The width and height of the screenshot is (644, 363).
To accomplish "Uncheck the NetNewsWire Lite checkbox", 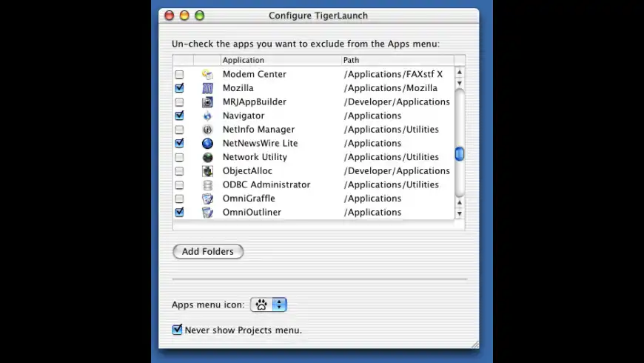I will coord(179,143).
